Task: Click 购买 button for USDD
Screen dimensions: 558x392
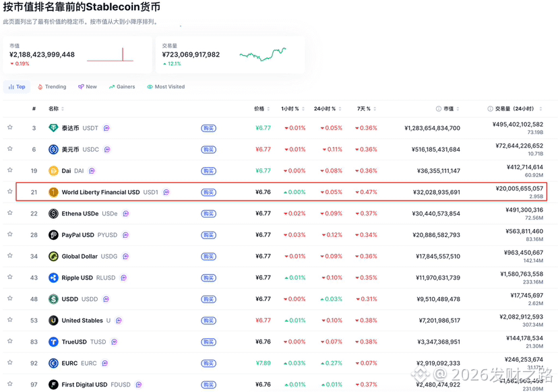Action: [x=208, y=299]
